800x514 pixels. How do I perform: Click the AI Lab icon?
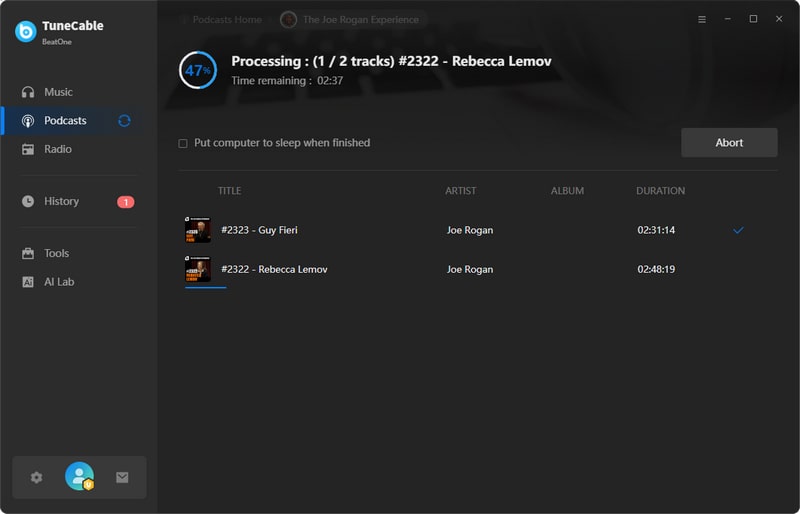pyautogui.click(x=28, y=282)
